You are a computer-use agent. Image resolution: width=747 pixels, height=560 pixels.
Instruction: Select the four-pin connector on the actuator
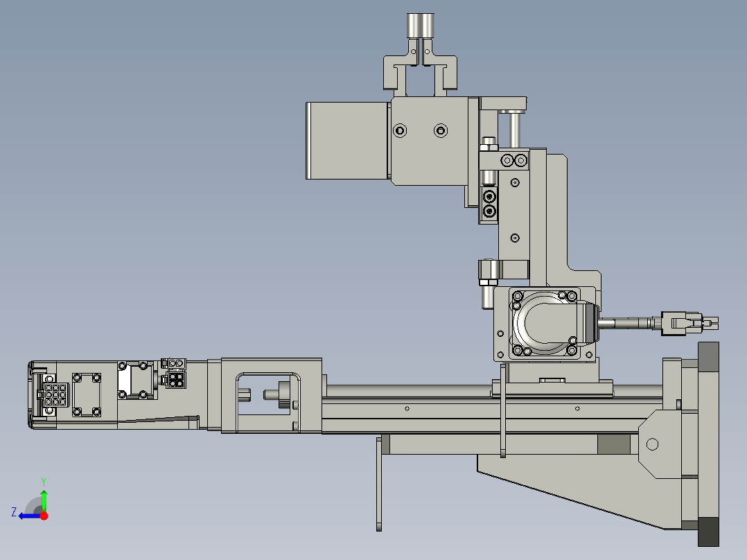(176, 380)
